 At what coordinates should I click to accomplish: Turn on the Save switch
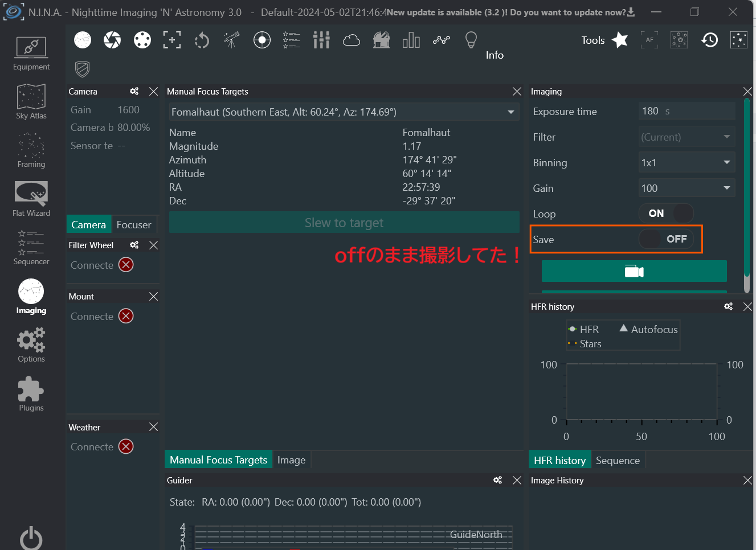666,239
